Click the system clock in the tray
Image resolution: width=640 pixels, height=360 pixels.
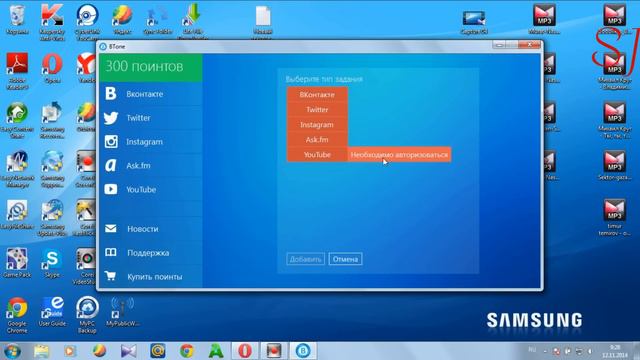pos(615,351)
